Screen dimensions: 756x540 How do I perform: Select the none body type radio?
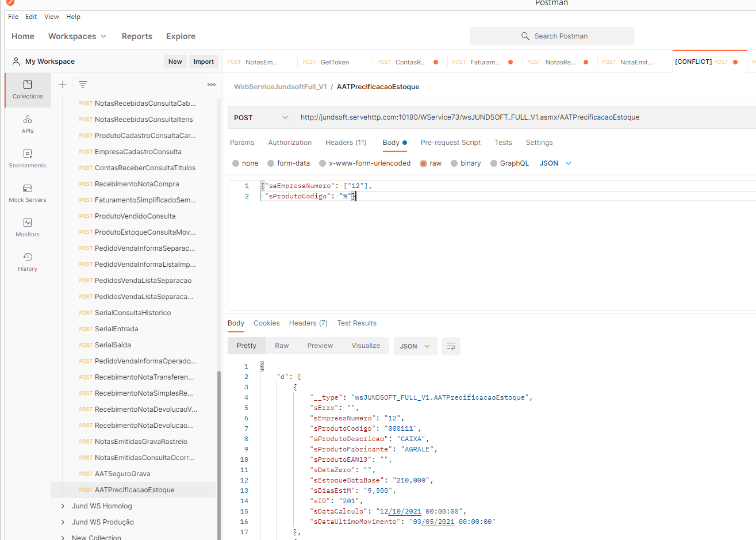tap(236, 163)
